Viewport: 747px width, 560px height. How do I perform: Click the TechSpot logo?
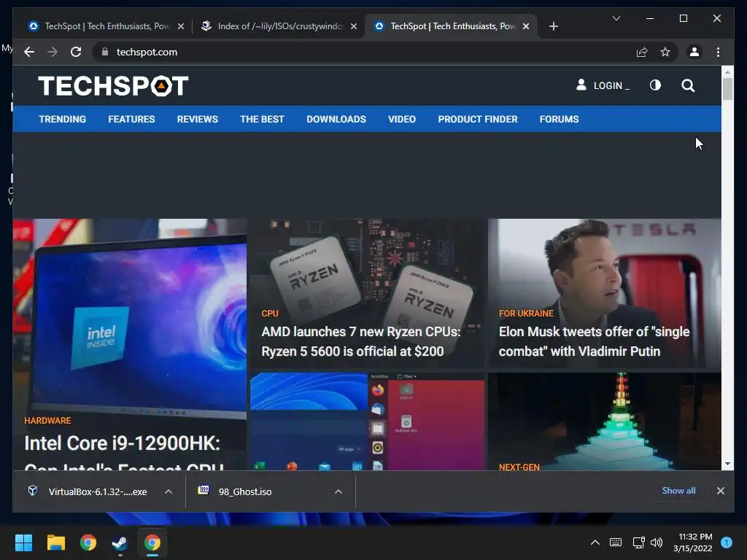pyautogui.click(x=113, y=86)
